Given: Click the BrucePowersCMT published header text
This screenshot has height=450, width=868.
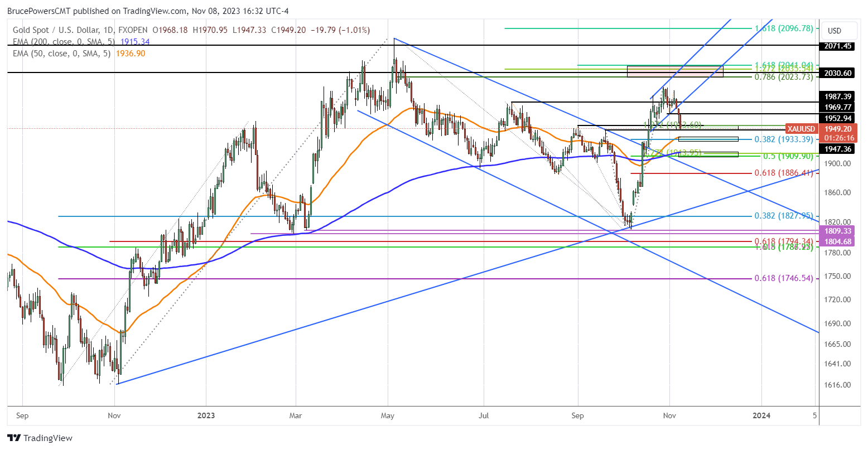Looking at the screenshot, I should tap(147, 11).
